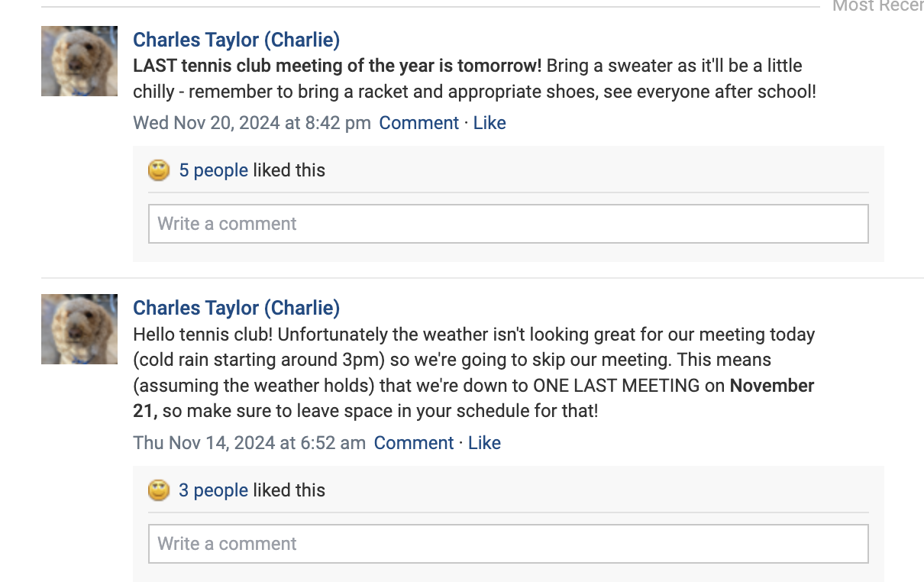Like the Nov 20 tennis club post
This screenshot has height=582, width=924.
click(489, 123)
